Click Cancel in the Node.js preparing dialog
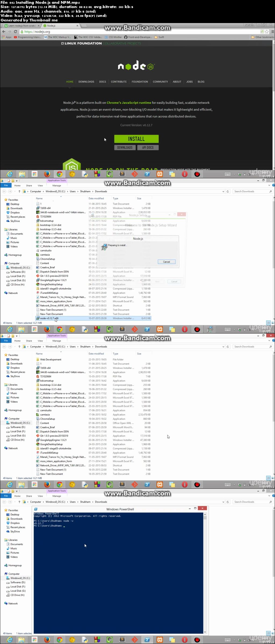Image resolution: width=275 pixels, height=644 pixels. 167,262
